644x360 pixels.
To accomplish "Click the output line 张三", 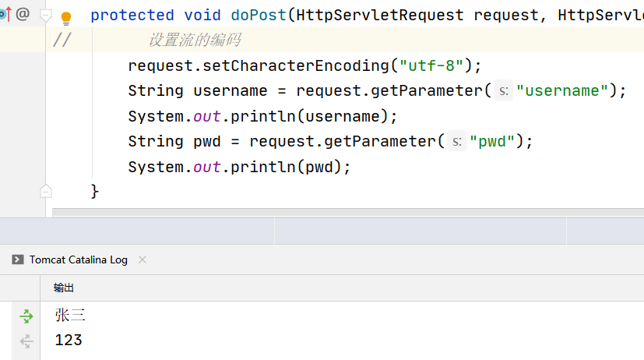I will click(70, 316).
